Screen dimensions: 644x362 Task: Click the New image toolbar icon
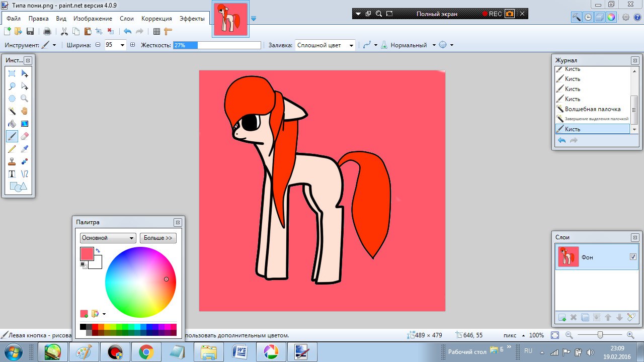8,31
